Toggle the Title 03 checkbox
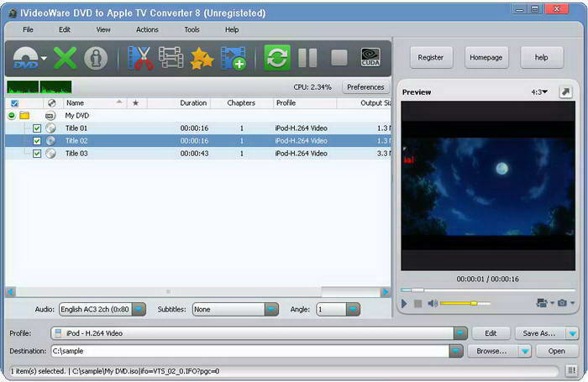This screenshot has width=588, height=382. (37, 154)
